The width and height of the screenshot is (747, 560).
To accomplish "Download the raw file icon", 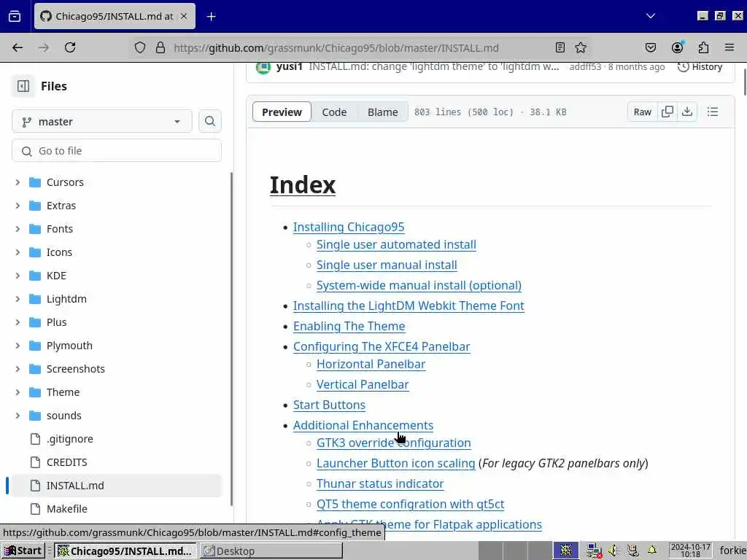I will pos(687,112).
